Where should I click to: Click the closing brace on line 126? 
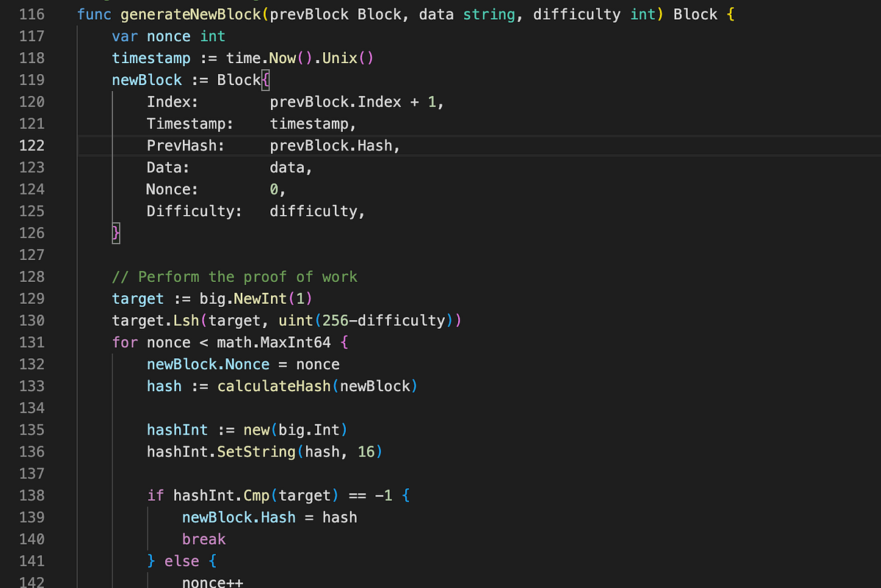click(x=115, y=233)
